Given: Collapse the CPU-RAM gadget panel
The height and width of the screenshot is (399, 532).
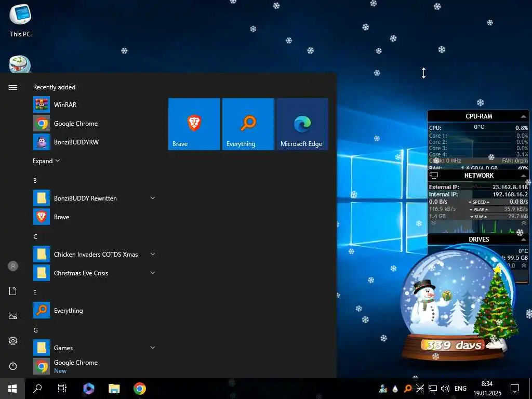Looking at the screenshot, I should coord(524,116).
